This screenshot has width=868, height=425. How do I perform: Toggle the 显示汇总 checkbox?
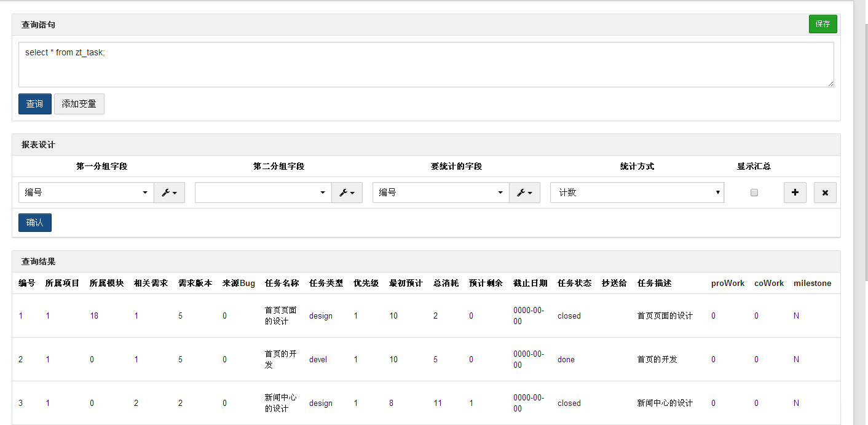[754, 193]
